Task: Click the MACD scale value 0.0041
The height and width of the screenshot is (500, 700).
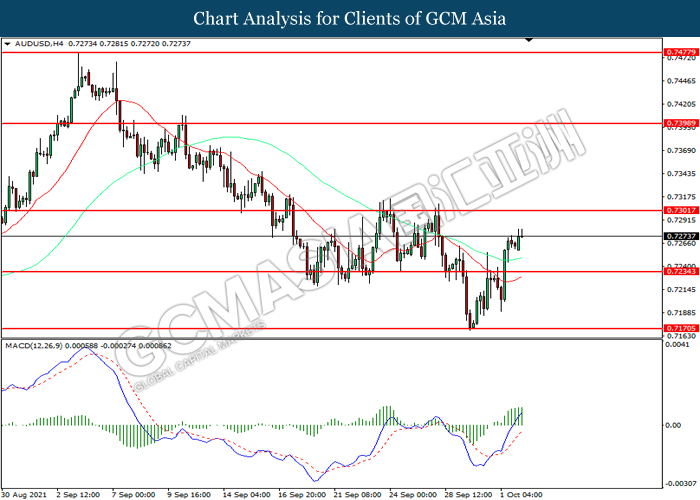Action: pos(677,345)
